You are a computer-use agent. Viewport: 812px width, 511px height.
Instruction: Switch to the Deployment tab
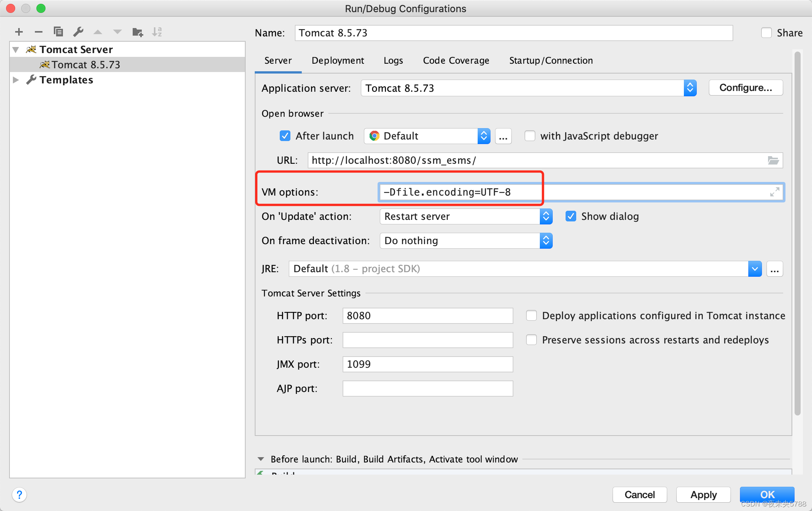[x=337, y=61]
